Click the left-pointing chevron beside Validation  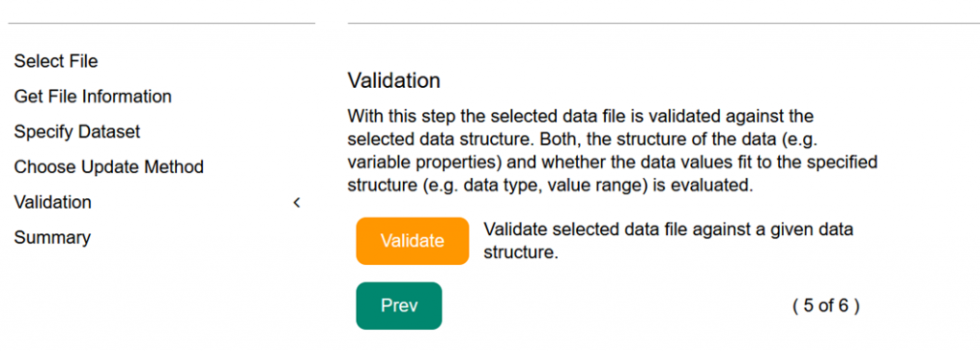coord(297,203)
